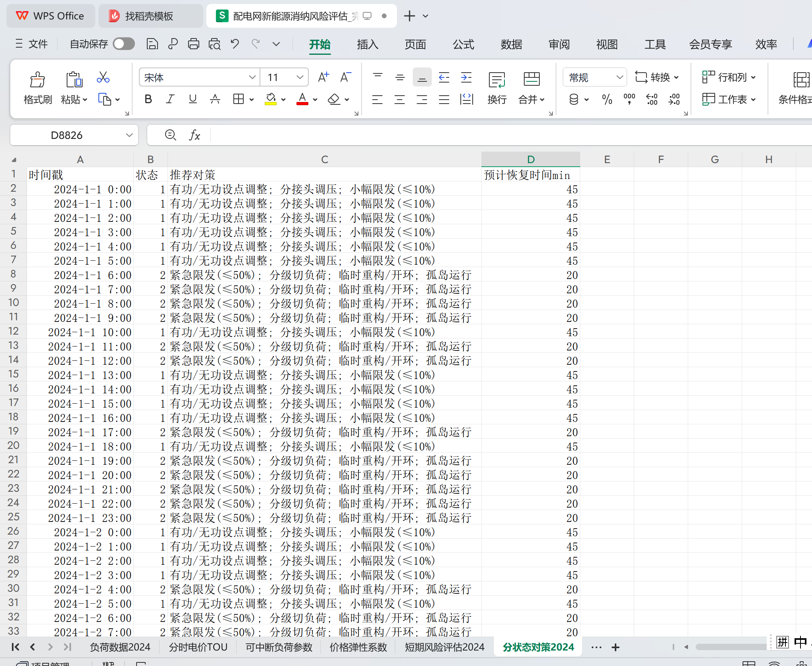Expand the font size 11 dropdown

300,77
